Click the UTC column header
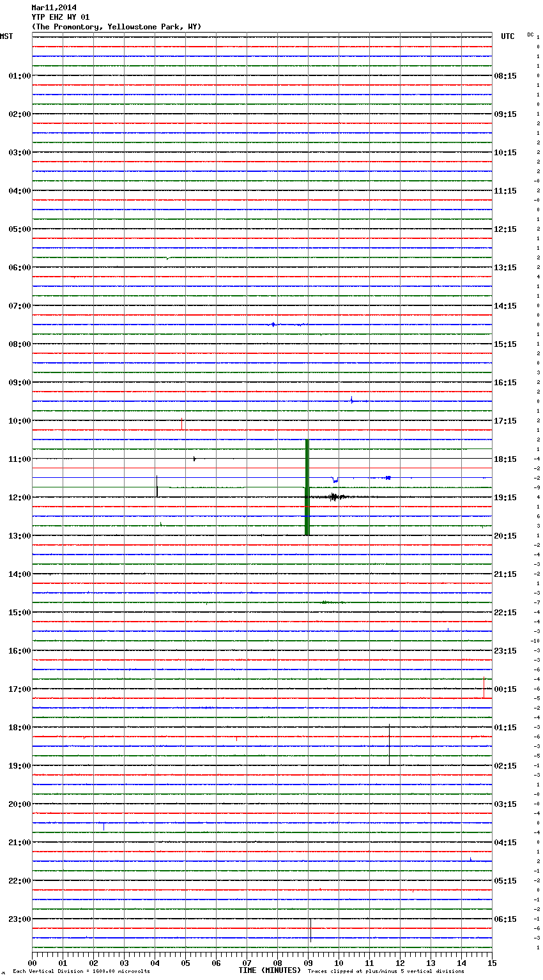This screenshot has width=543, height=980. tap(507, 36)
